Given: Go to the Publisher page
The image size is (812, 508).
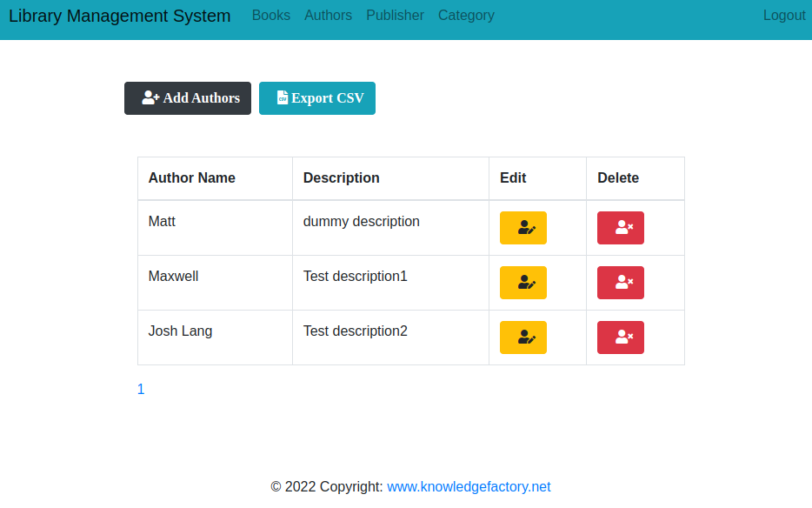Looking at the screenshot, I should 395,16.
